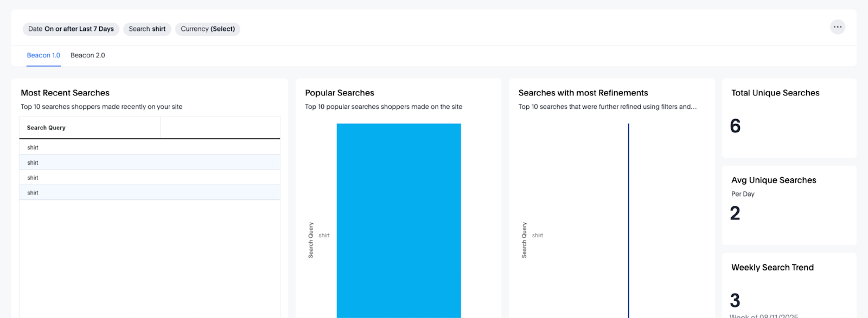Click the Searches with most Refinements title

coord(583,93)
